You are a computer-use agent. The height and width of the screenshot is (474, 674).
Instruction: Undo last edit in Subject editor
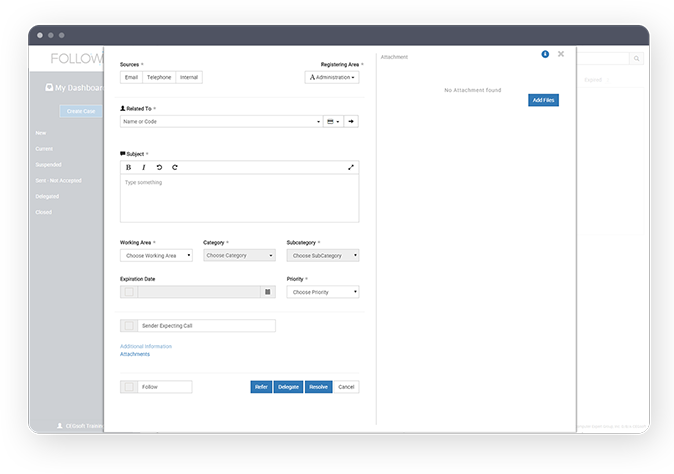(x=159, y=167)
